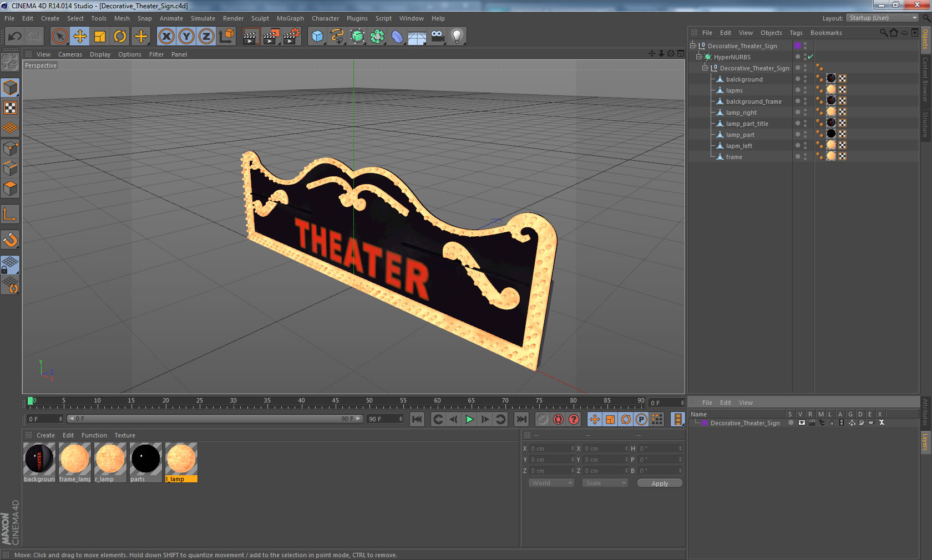Open the spline pen tools
932x560 pixels.
tap(337, 37)
